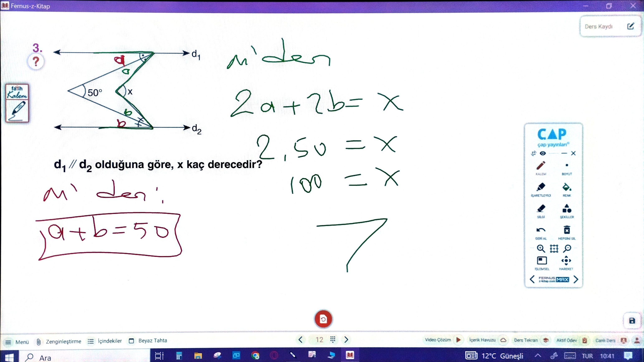Expand toolbox with right chevron arrow
Image resolution: width=644 pixels, height=362 pixels.
point(576,279)
